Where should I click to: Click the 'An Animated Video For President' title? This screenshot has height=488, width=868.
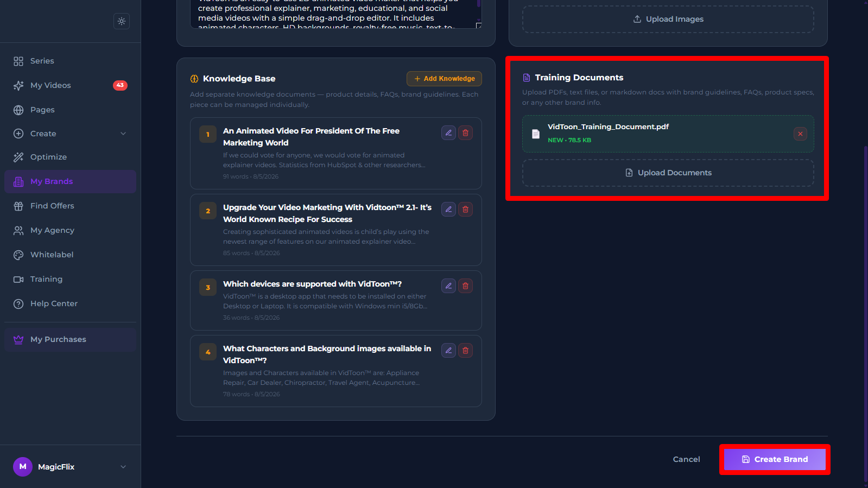[311, 137]
